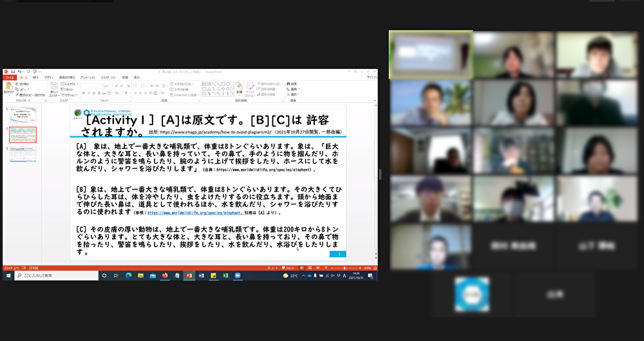The height and width of the screenshot is (341, 644).
Task: Clear all formatting eraser icon
Action: (x=129, y=86)
